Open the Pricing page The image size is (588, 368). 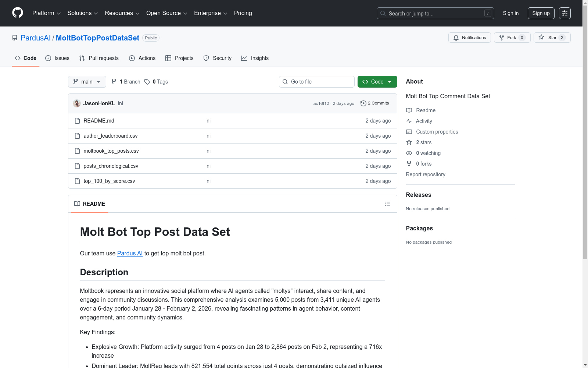point(243,13)
